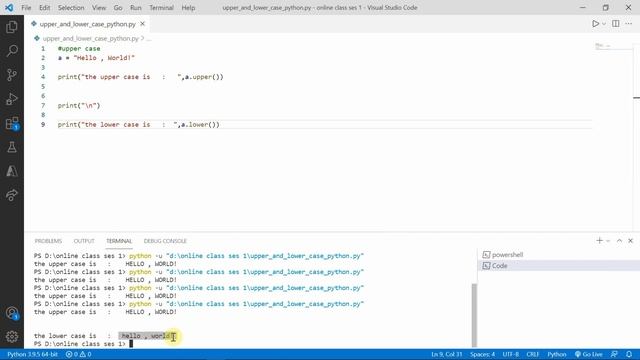
Task: Start the Go Live server
Action: tap(589, 354)
